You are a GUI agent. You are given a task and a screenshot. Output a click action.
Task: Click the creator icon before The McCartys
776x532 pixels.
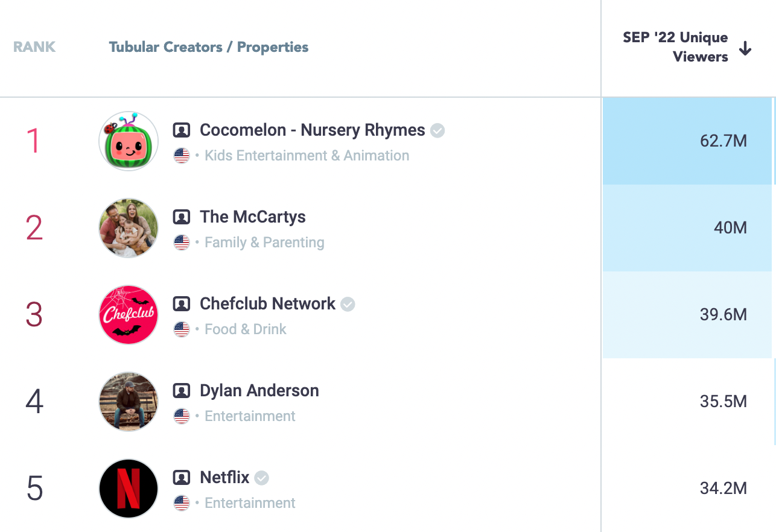182,217
